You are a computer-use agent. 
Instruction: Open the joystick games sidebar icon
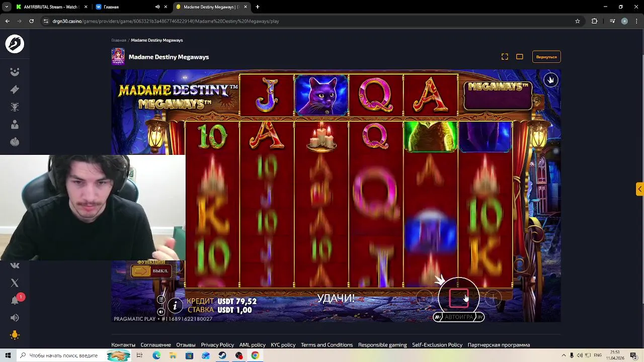click(15, 142)
